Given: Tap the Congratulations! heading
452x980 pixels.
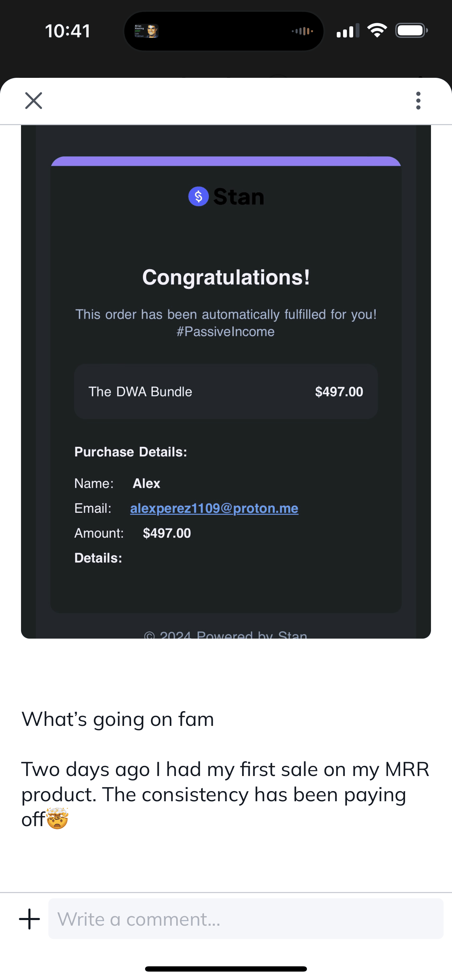Looking at the screenshot, I should pyautogui.click(x=226, y=277).
